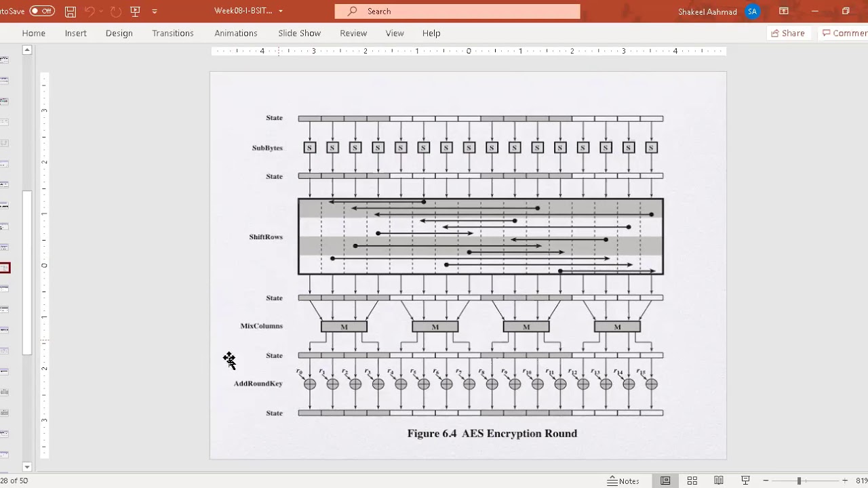Viewport: 868px width, 488px height.
Task: Click the vertical ruler beside the slide
Action: tap(44, 266)
